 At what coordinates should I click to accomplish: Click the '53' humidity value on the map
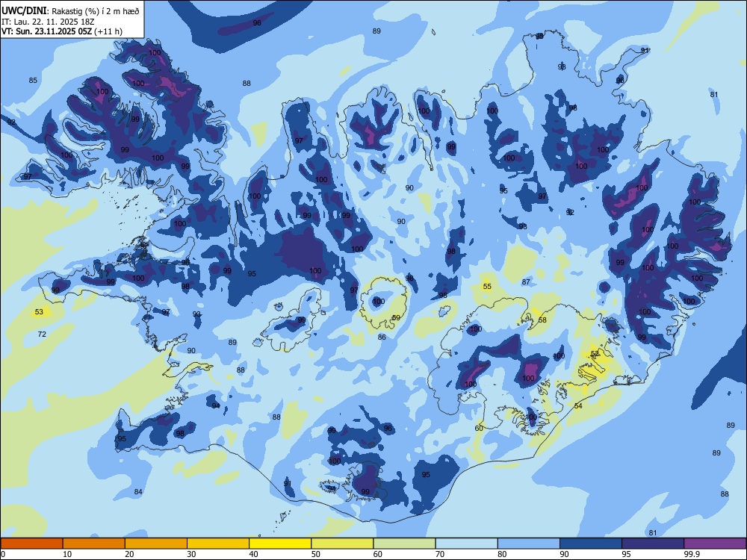39,312
